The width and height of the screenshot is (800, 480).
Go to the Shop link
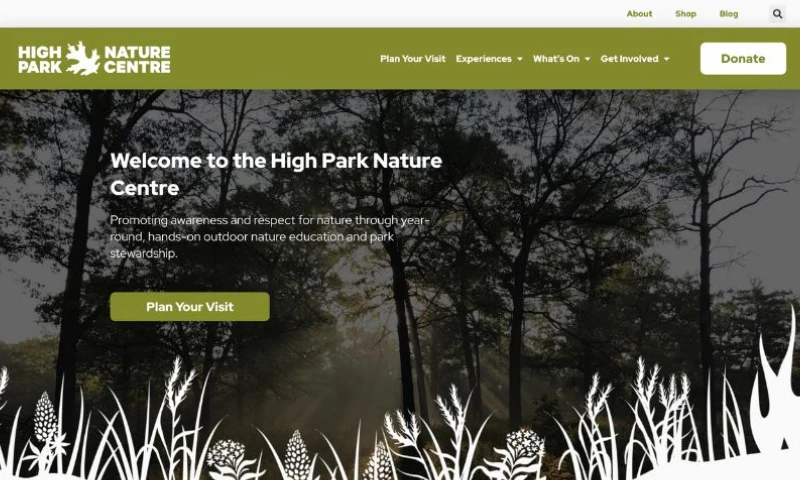pyautogui.click(x=686, y=14)
